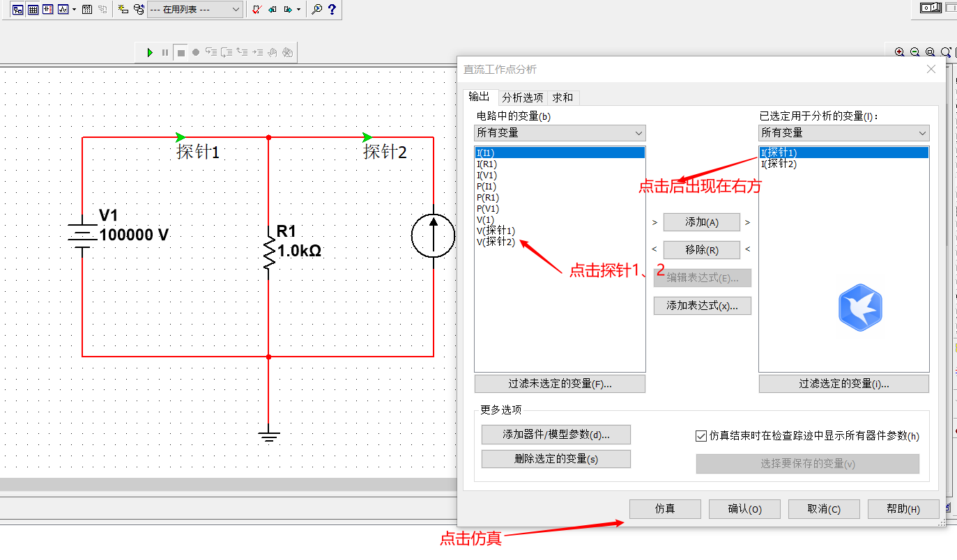
Task: Switch to the 分析选项 tab
Action: click(522, 98)
